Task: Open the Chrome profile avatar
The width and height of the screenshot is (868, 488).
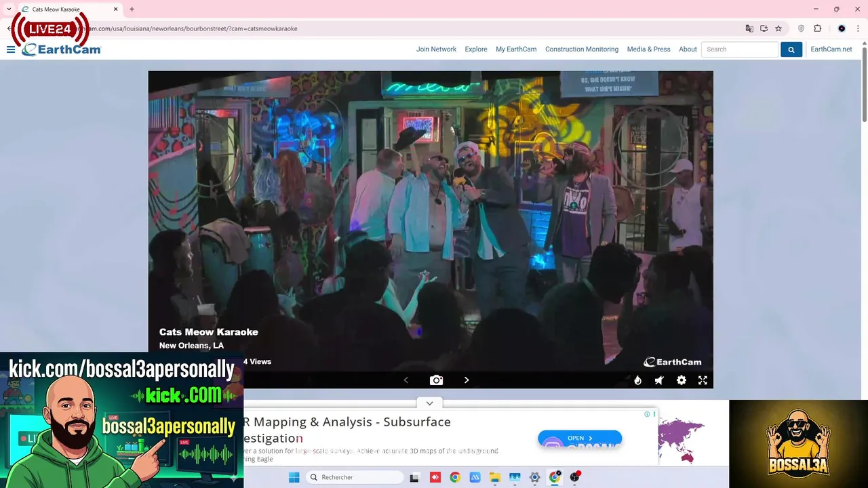Action: [842, 28]
